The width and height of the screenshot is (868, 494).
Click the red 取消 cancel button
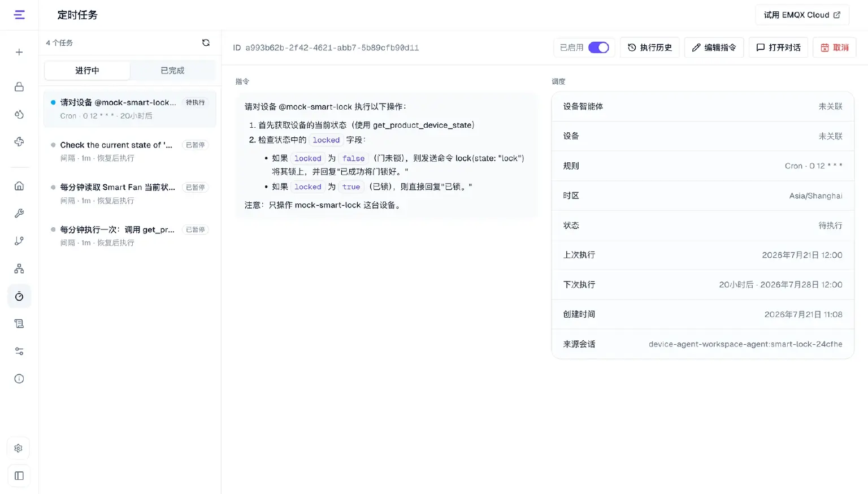coord(835,47)
